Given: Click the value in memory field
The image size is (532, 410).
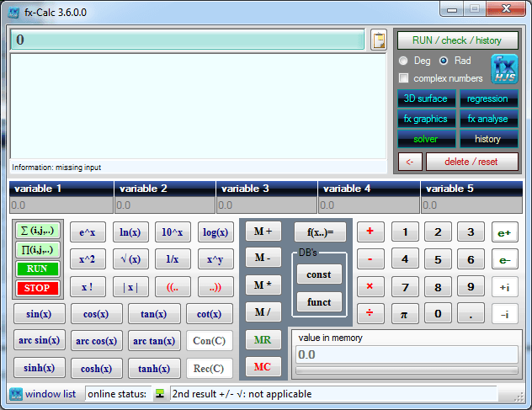Looking at the screenshot, I should pos(407,354).
